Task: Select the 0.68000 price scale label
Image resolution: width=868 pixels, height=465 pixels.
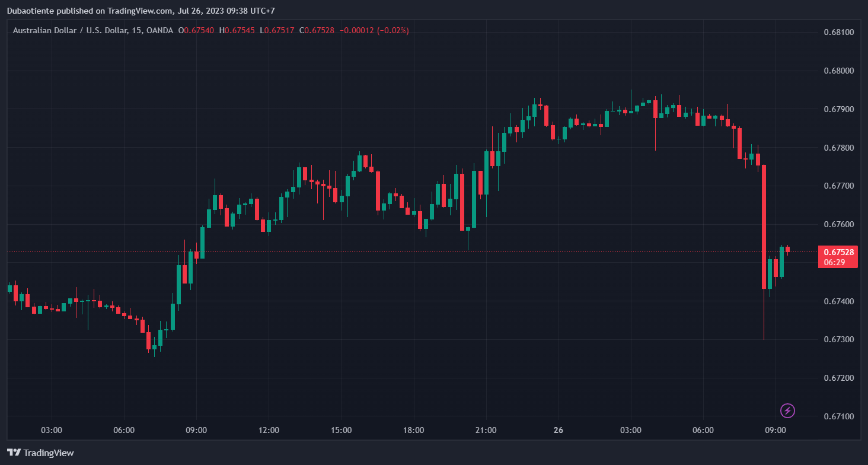Action: (x=839, y=71)
